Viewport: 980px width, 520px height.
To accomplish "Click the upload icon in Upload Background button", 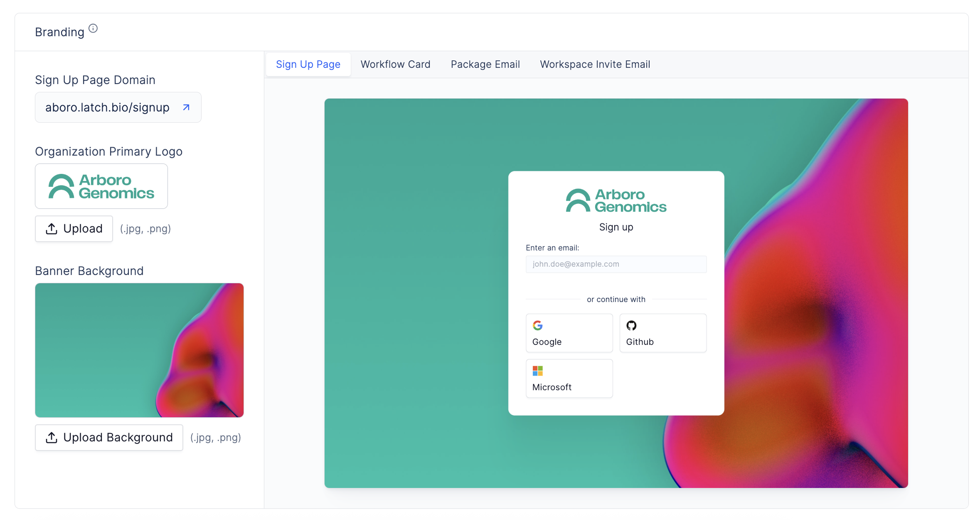I will (52, 438).
